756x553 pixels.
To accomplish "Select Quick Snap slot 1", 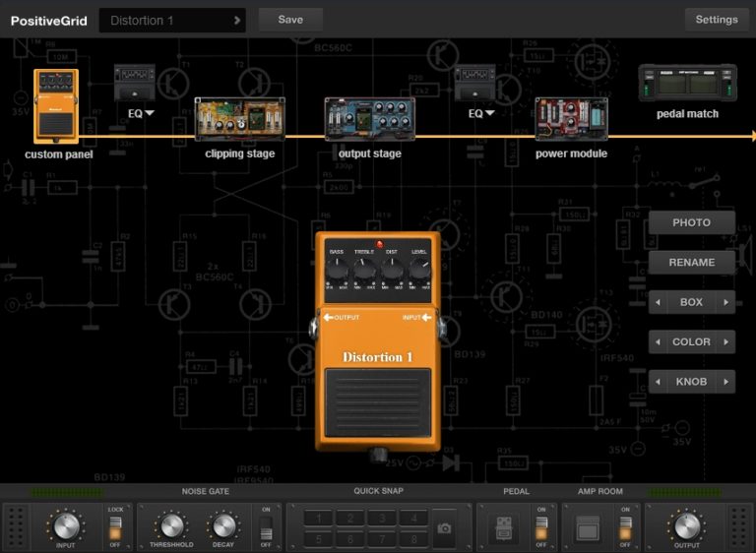I will tap(319, 519).
